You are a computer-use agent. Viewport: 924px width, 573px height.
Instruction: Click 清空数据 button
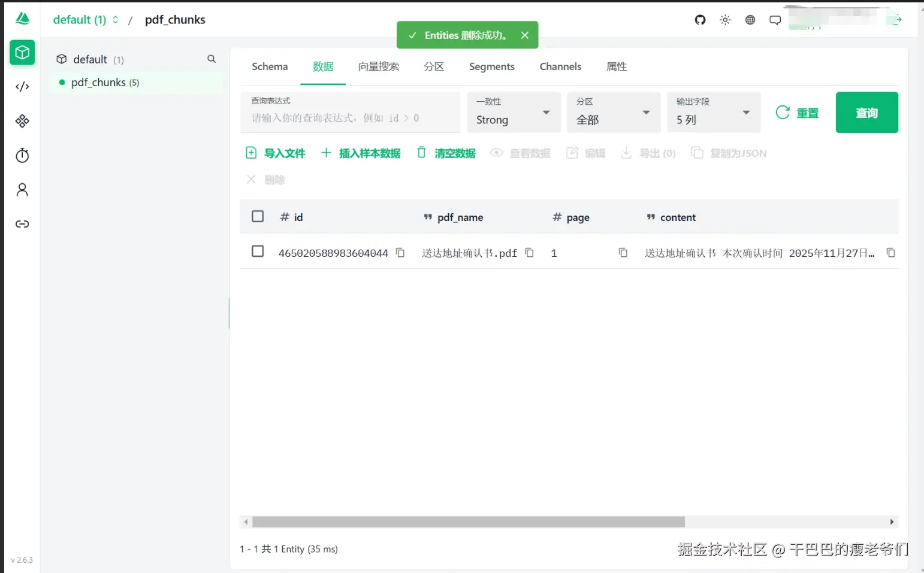click(446, 153)
